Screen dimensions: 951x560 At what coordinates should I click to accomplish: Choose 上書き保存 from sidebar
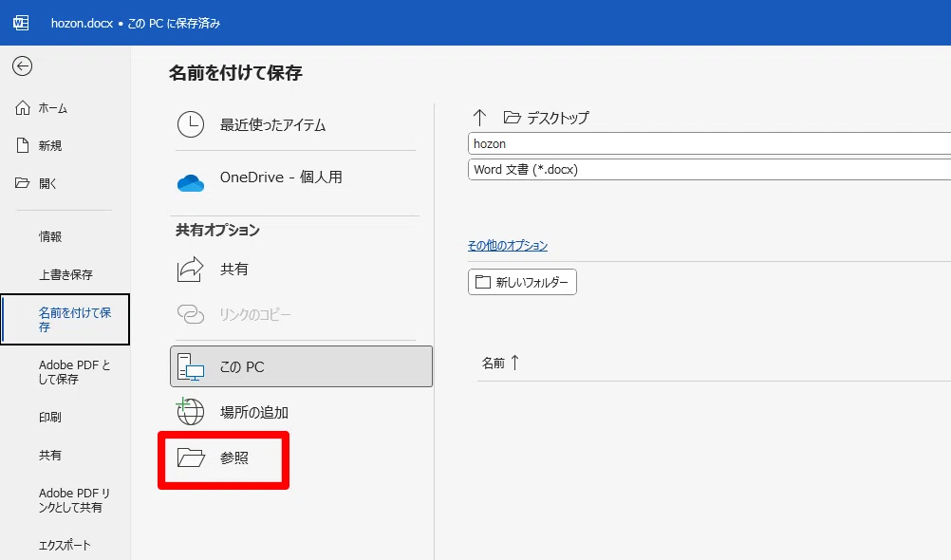tap(65, 275)
